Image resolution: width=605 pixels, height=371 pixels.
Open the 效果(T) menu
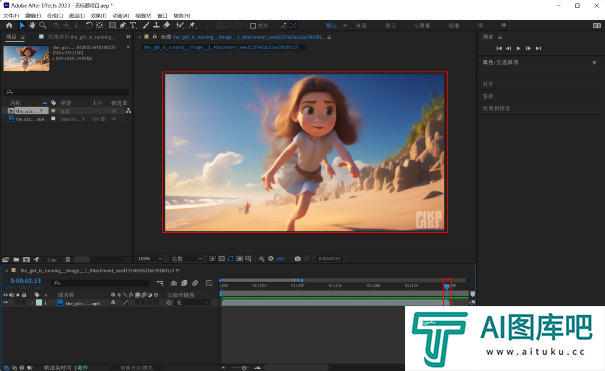click(98, 15)
